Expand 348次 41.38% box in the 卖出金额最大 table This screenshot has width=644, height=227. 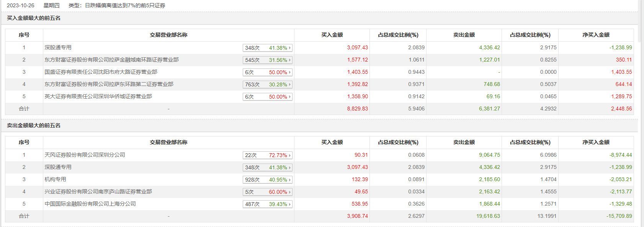click(267, 167)
